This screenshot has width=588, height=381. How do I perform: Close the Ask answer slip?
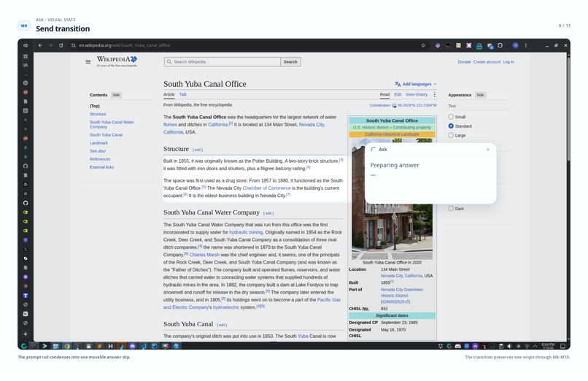coord(488,149)
